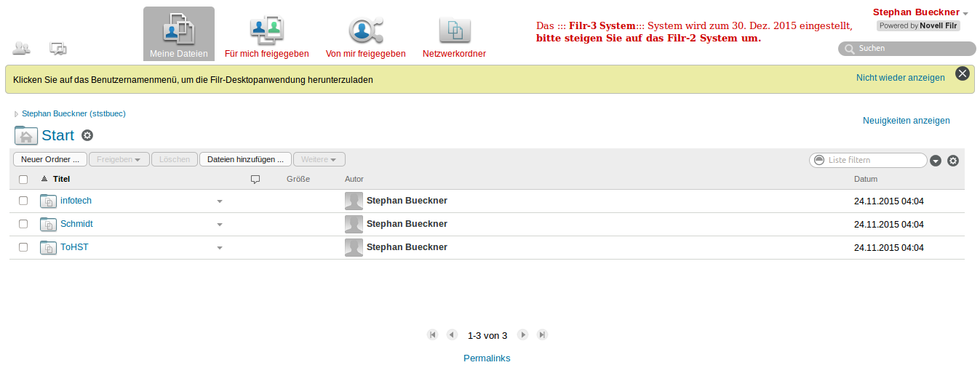Image resolution: width=980 pixels, height=365 pixels.
Task: Expand the action menu for ToHST
Action: point(220,248)
